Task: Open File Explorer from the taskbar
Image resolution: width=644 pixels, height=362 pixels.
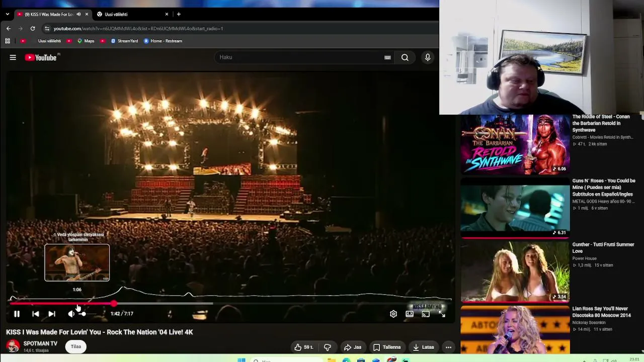Action: coord(331,360)
